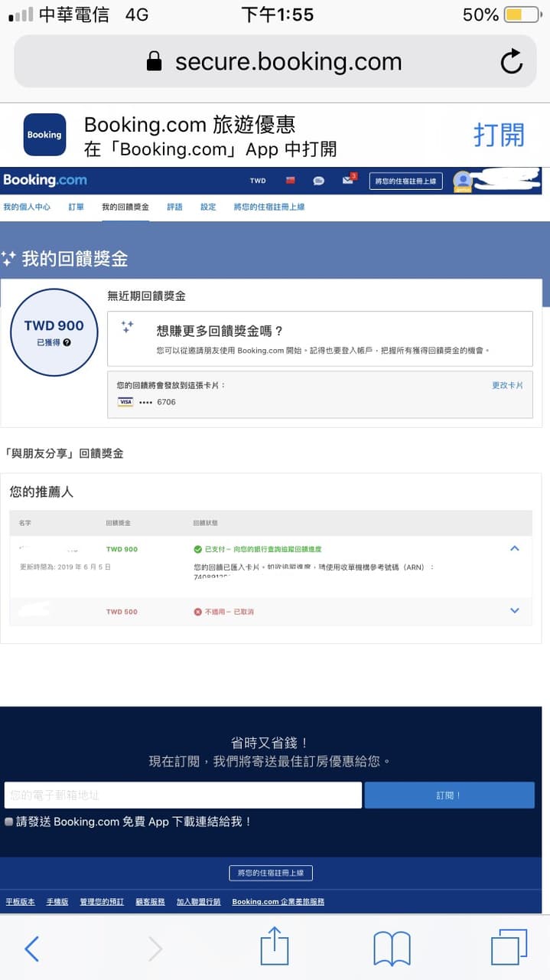Open the 訂單 tab

(x=76, y=207)
